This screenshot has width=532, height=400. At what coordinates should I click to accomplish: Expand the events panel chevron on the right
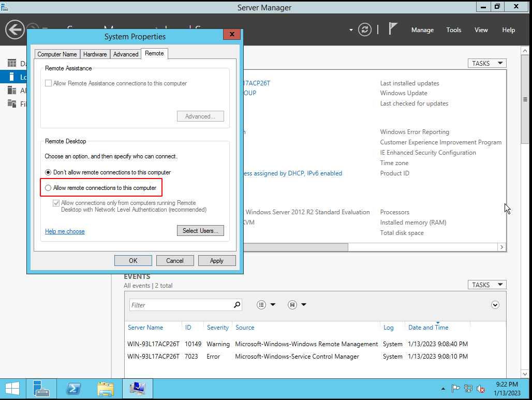click(495, 305)
